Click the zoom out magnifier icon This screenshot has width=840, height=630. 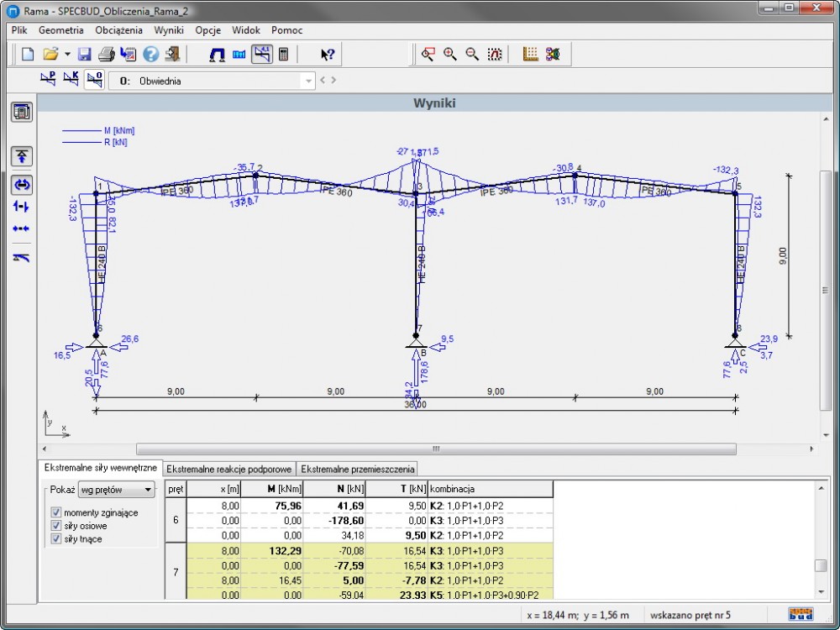472,55
